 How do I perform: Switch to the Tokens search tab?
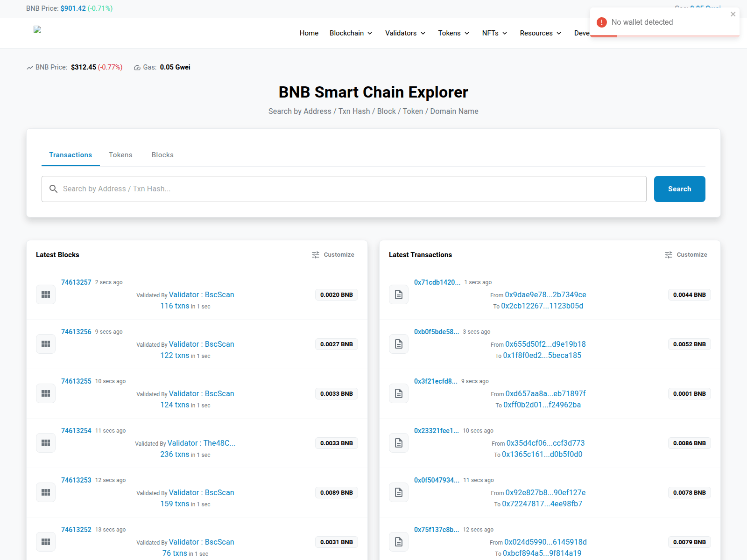120,155
